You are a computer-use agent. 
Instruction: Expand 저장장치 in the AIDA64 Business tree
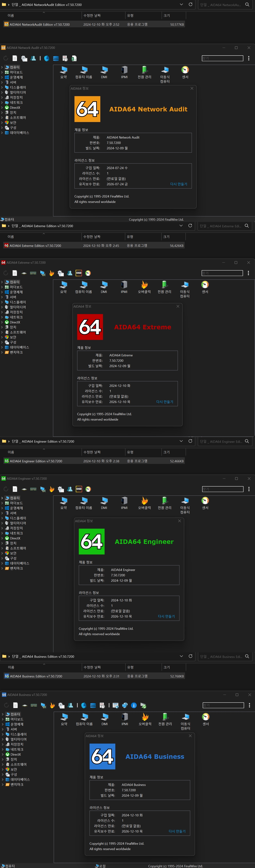pos(3,744)
